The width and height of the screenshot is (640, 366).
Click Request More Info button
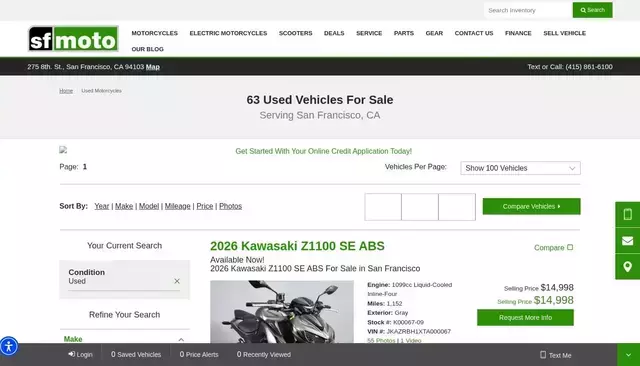point(525,317)
